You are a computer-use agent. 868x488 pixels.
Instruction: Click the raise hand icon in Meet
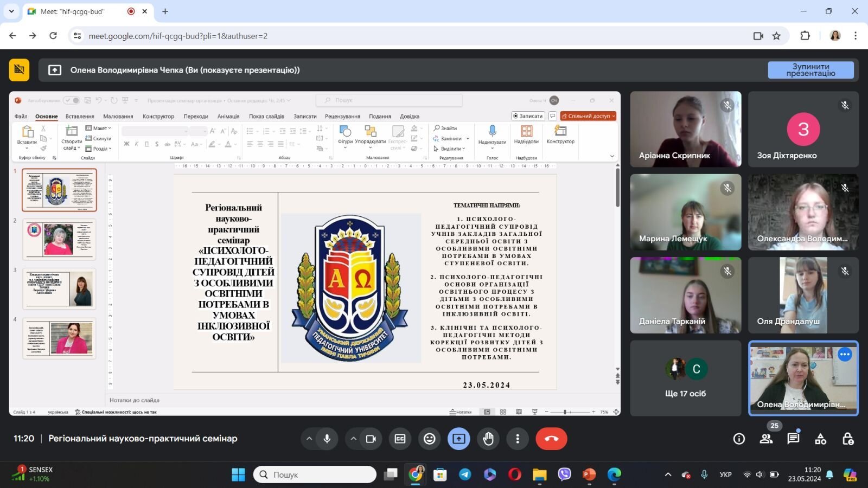click(x=488, y=439)
